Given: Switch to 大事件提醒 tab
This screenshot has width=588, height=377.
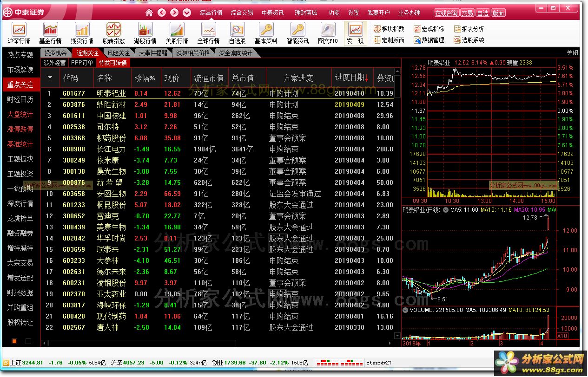Looking at the screenshot, I should [153, 53].
